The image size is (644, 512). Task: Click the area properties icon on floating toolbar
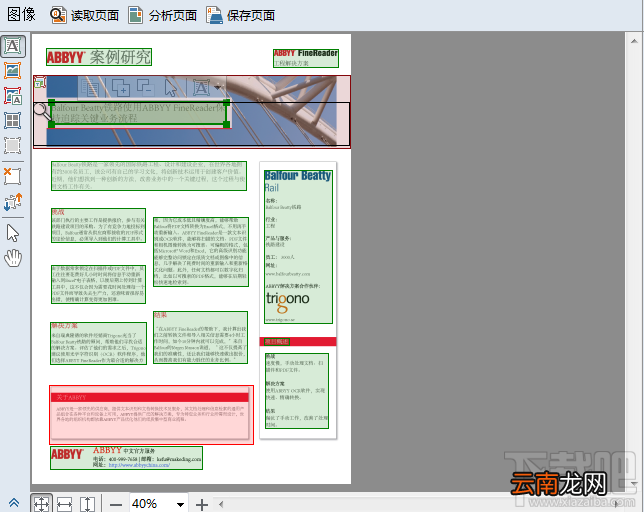click(90, 88)
